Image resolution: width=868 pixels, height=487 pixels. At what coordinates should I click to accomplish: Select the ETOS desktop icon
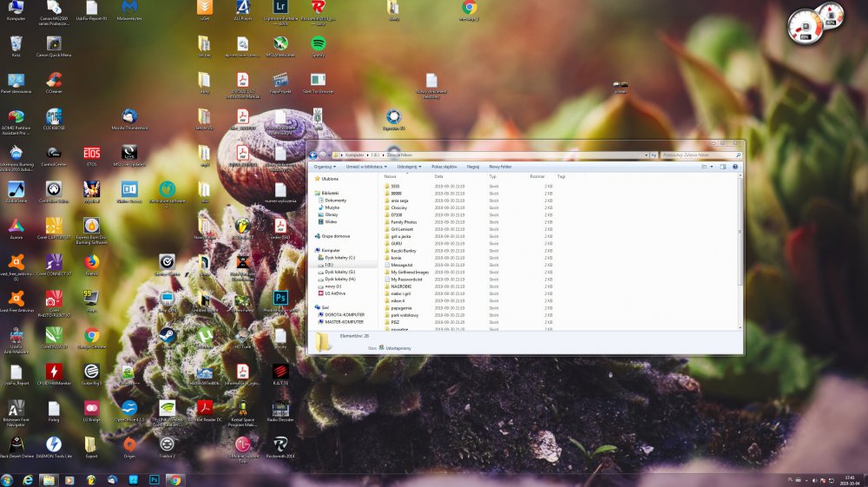click(91, 155)
